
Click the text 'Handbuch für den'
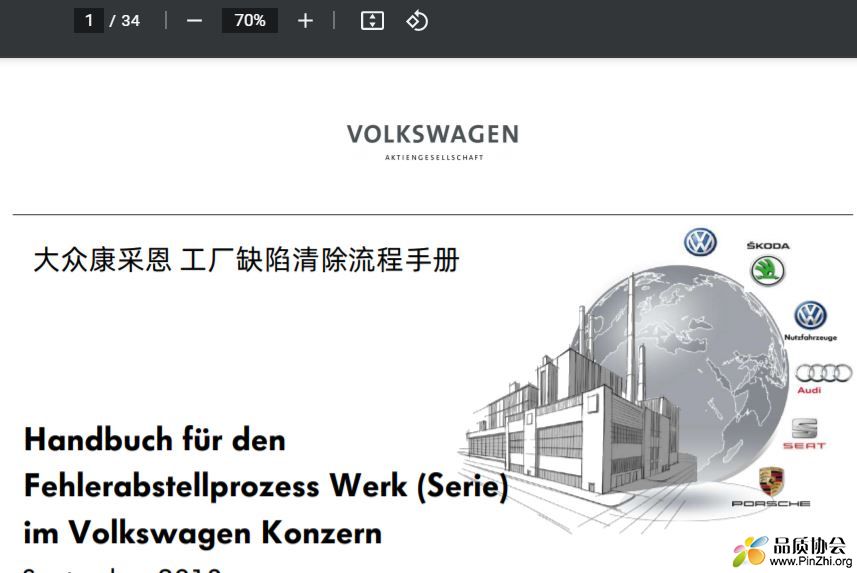[155, 440]
